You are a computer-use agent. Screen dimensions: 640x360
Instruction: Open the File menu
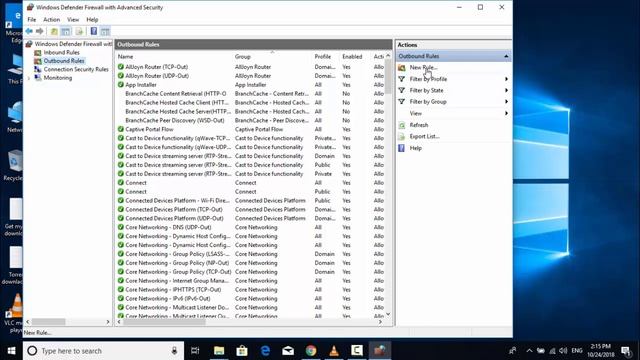31,20
